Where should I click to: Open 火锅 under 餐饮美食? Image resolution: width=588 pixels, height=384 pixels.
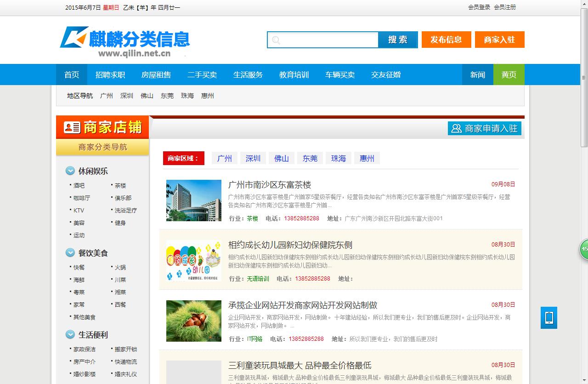[x=120, y=268]
